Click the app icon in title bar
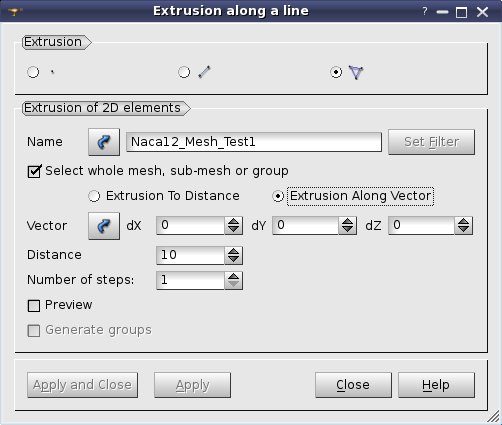 tap(15, 12)
